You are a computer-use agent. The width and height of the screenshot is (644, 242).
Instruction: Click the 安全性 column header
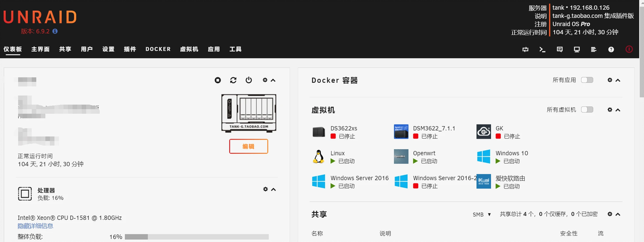pyautogui.click(x=569, y=233)
